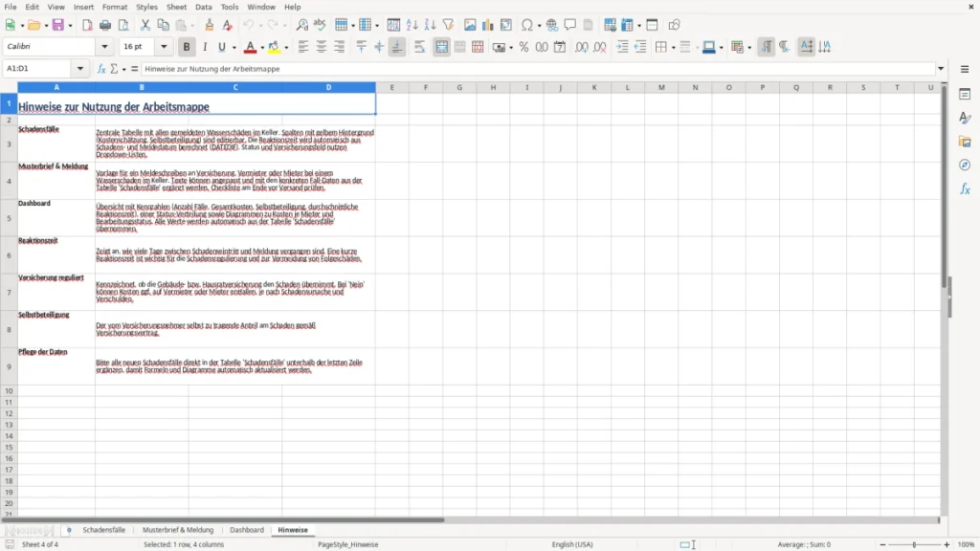Format as percent icon
The width and height of the screenshot is (980, 551).
523,47
